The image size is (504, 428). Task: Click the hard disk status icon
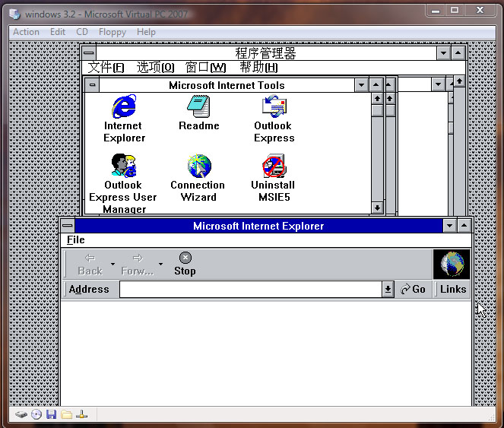pos(21,414)
